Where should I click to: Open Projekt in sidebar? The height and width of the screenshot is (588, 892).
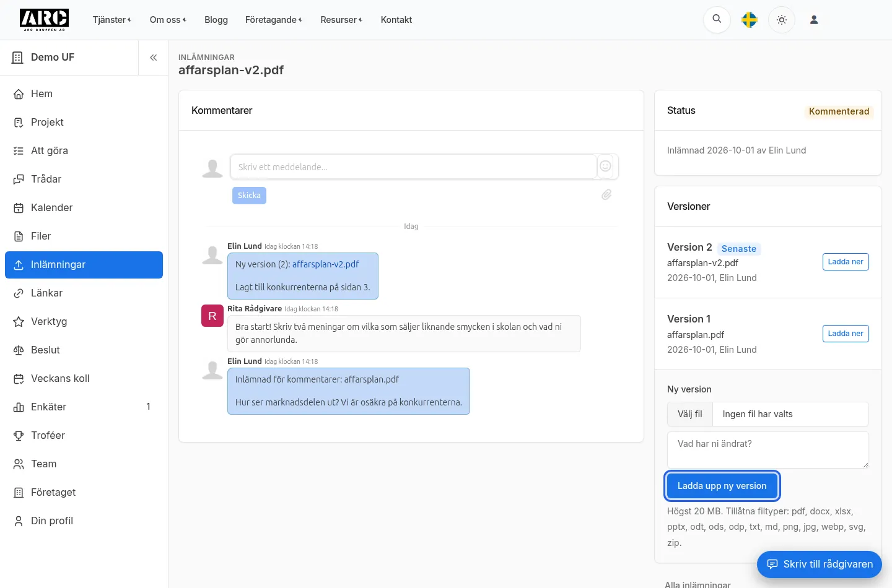click(84, 123)
